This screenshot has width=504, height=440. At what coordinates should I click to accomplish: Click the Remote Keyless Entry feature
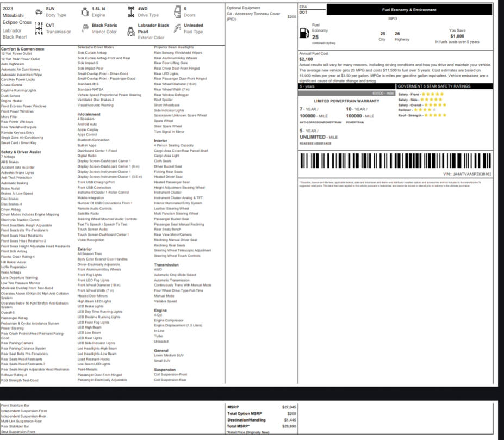point(17,132)
